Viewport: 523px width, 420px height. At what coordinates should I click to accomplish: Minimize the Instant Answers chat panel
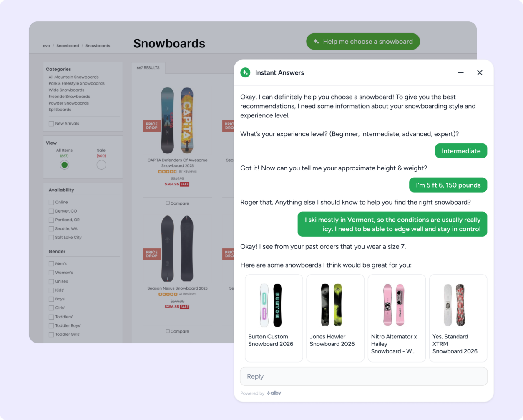pyautogui.click(x=460, y=72)
